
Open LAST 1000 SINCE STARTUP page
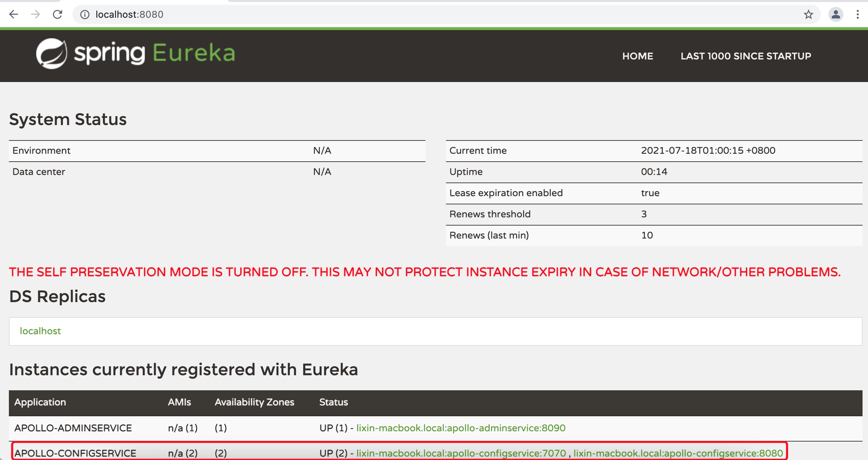point(746,56)
